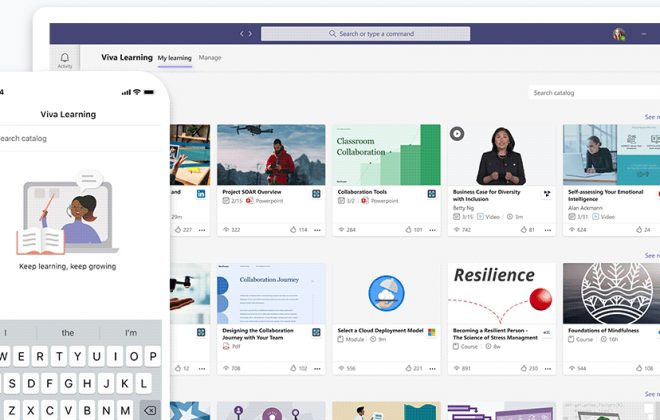Tap the M key on phone keyboard
This screenshot has height=420, width=660.
(x=125, y=410)
